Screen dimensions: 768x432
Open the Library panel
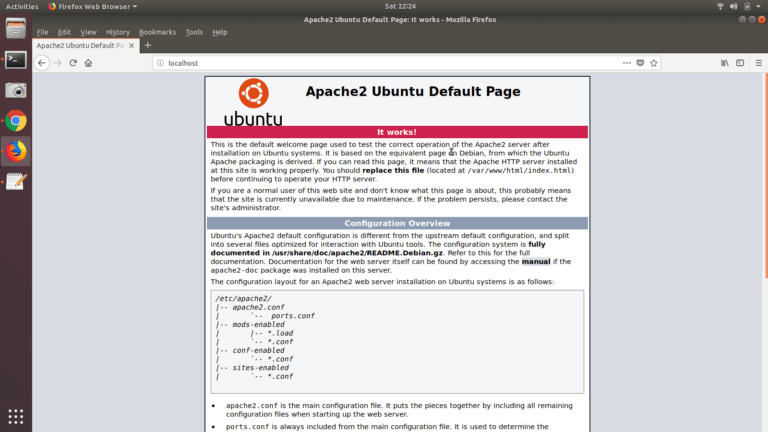tap(724, 63)
